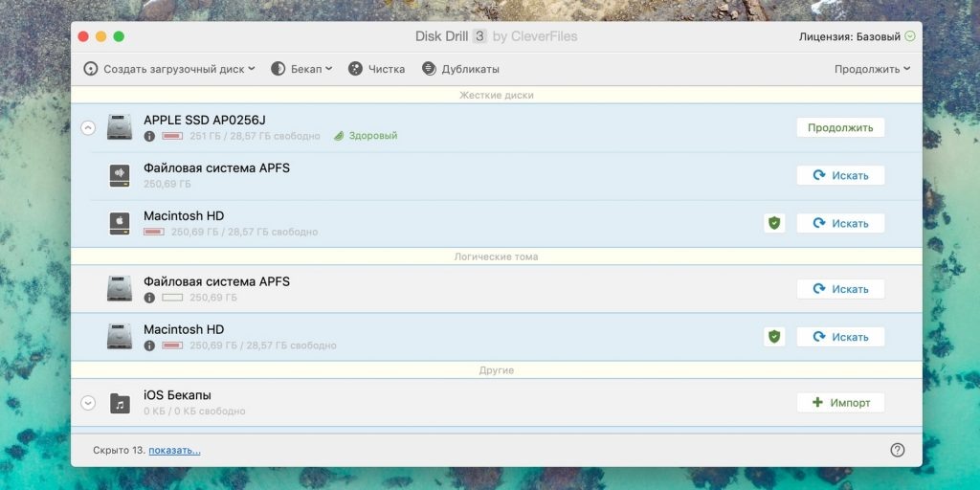The width and height of the screenshot is (980, 490).
Task: Click the Импорт button for iOS backups
Action: click(x=840, y=403)
